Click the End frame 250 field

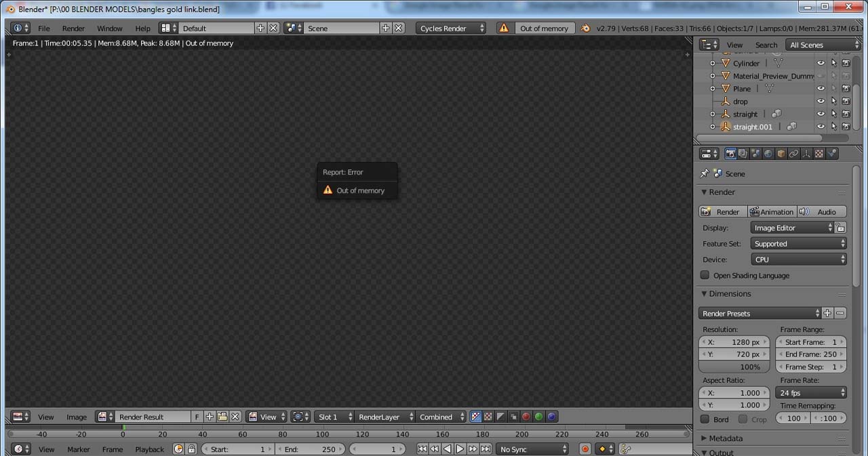point(811,354)
